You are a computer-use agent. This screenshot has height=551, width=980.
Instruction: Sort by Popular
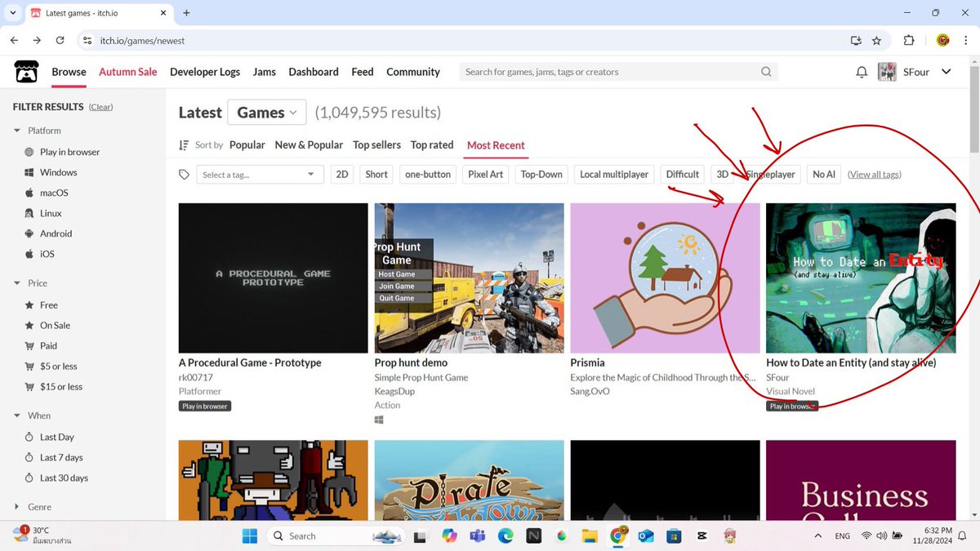[247, 144]
